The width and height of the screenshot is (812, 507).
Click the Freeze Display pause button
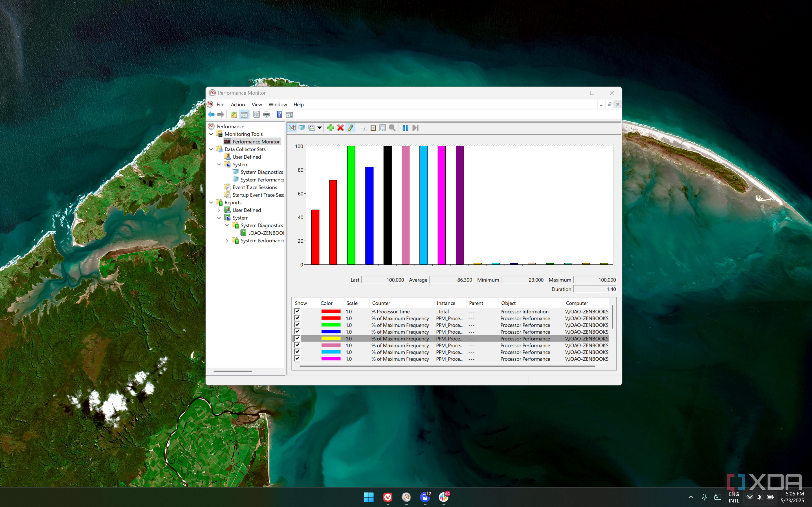405,128
